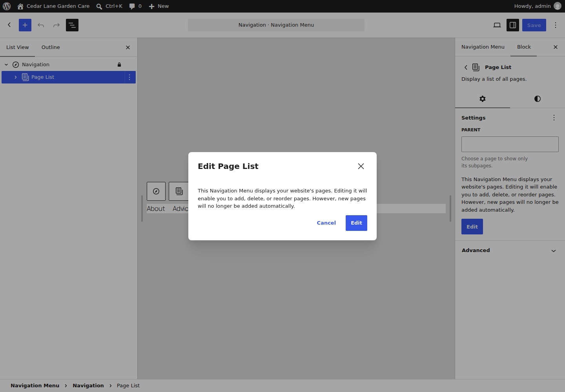565x392 pixels.
Task: Expand the Advanced panel
Action: 510,250
